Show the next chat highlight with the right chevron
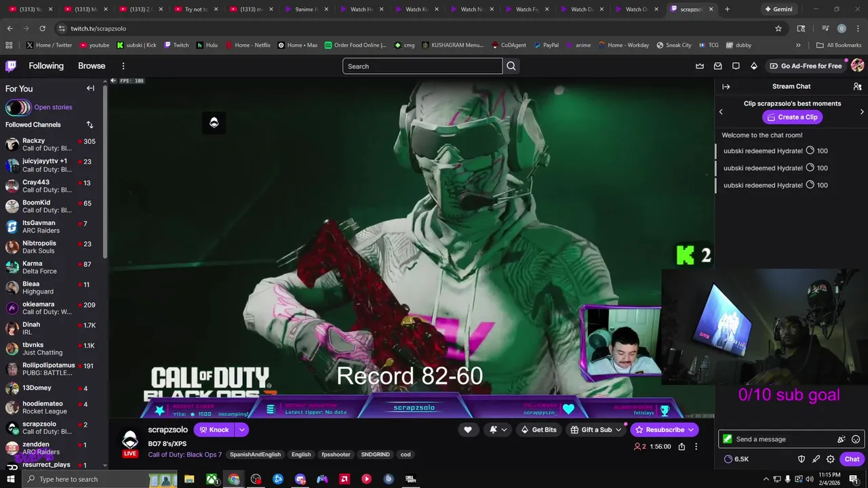Viewport: 868px width, 488px height. (862, 112)
